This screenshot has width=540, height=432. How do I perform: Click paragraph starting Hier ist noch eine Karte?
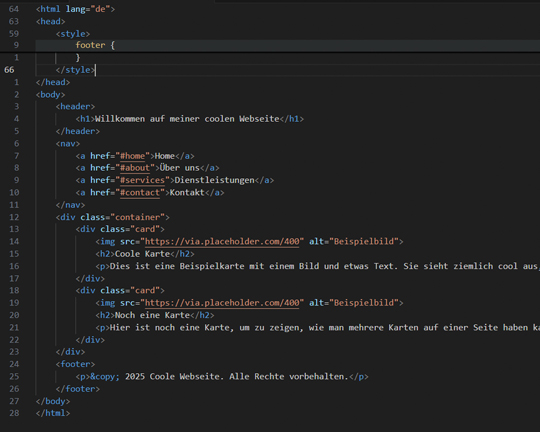317,328
